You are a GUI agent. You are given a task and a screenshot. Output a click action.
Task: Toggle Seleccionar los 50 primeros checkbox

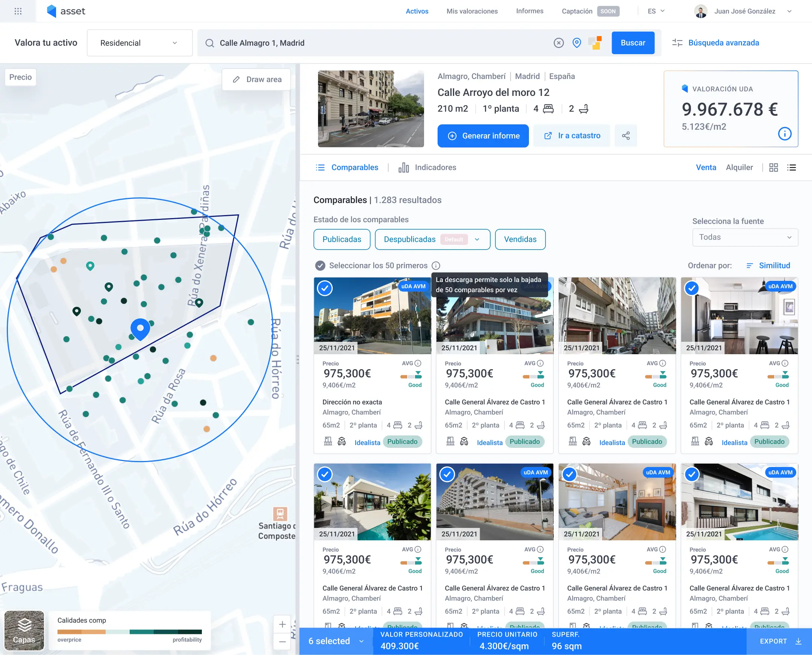coord(320,265)
